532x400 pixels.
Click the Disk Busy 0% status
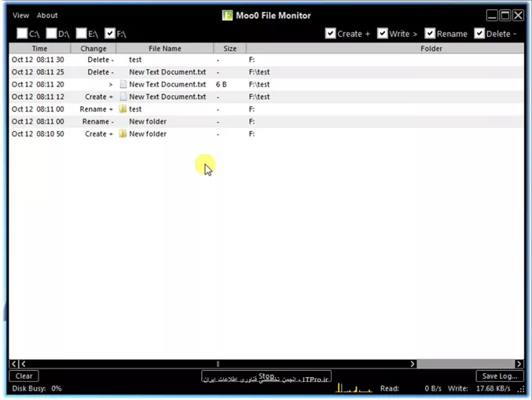click(37, 388)
